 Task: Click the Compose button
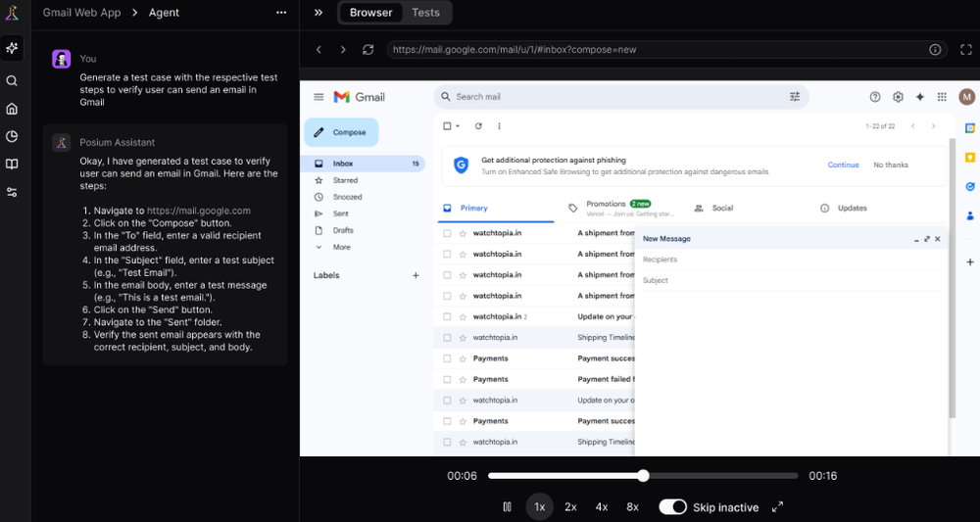(x=341, y=132)
